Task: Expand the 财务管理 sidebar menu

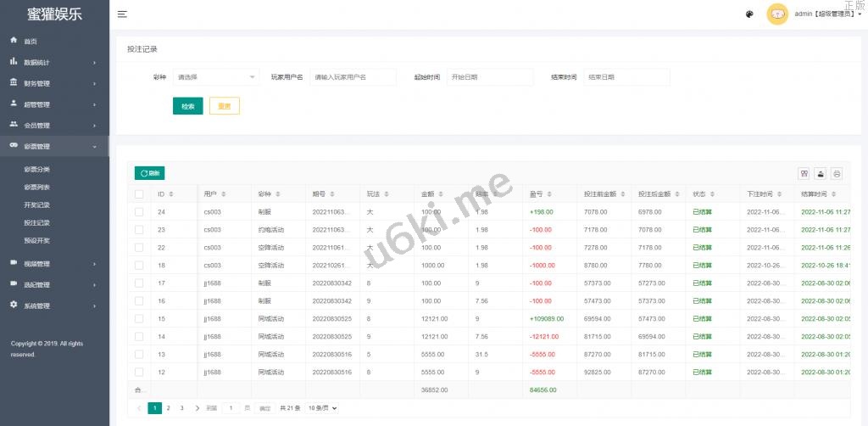Action: pyautogui.click(x=54, y=83)
